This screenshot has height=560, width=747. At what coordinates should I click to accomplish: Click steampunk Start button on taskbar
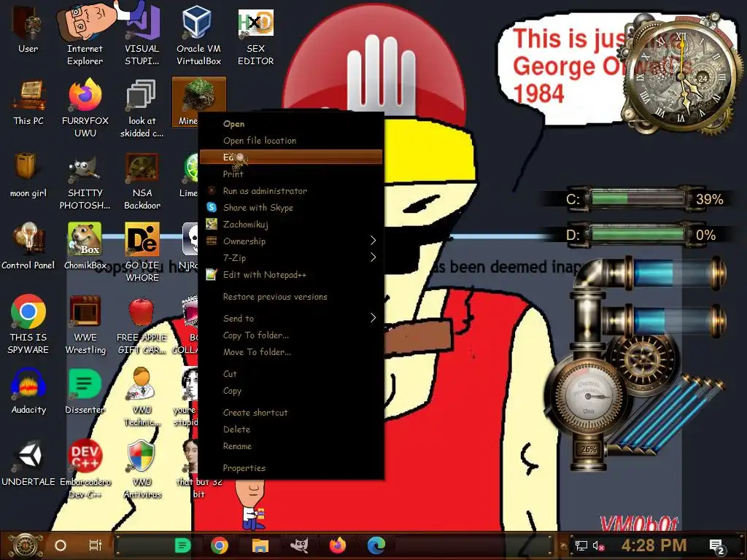click(25, 545)
